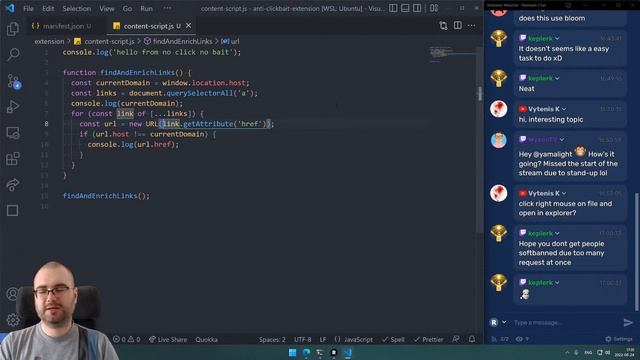The image size is (640, 360).
Task: Click Live Share in status bar
Action: 168,339
